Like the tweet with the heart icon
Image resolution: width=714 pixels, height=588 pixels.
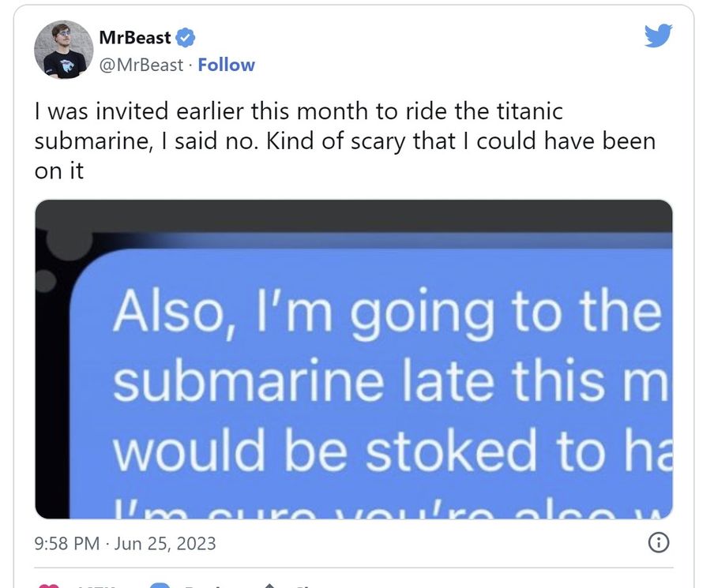[x=49, y=586]
